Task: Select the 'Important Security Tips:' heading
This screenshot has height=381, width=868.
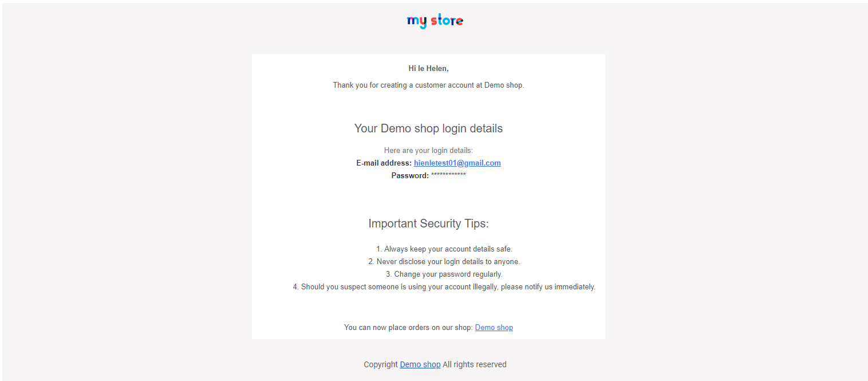Action: (428, 223)
